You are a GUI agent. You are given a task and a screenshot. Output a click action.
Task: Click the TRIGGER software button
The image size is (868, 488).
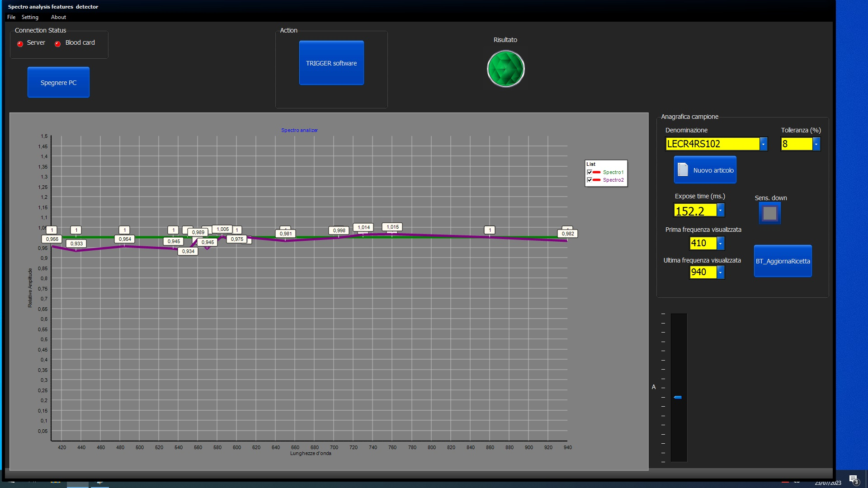pos(331,63)
